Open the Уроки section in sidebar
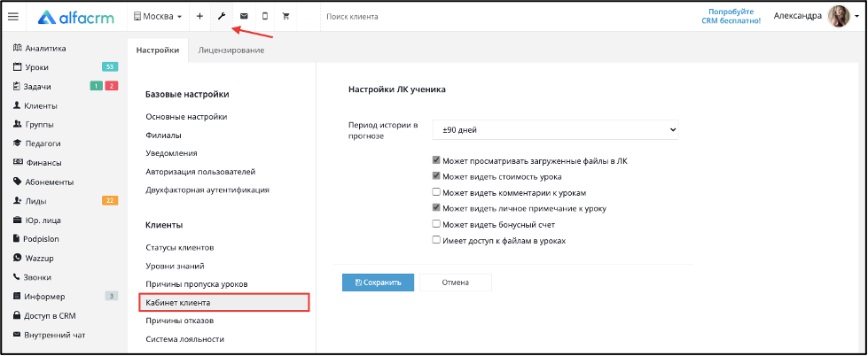The image size is (868, 356). pos(37,67)
